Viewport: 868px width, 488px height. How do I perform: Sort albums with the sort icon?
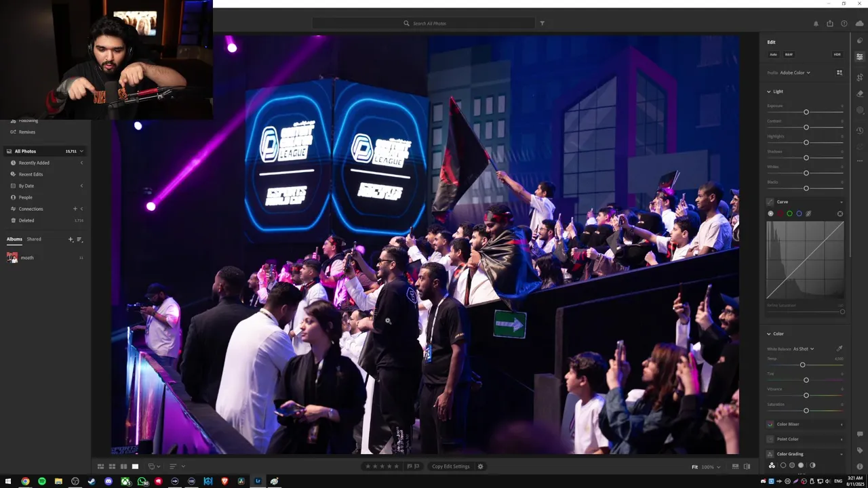tap(79, 239)
